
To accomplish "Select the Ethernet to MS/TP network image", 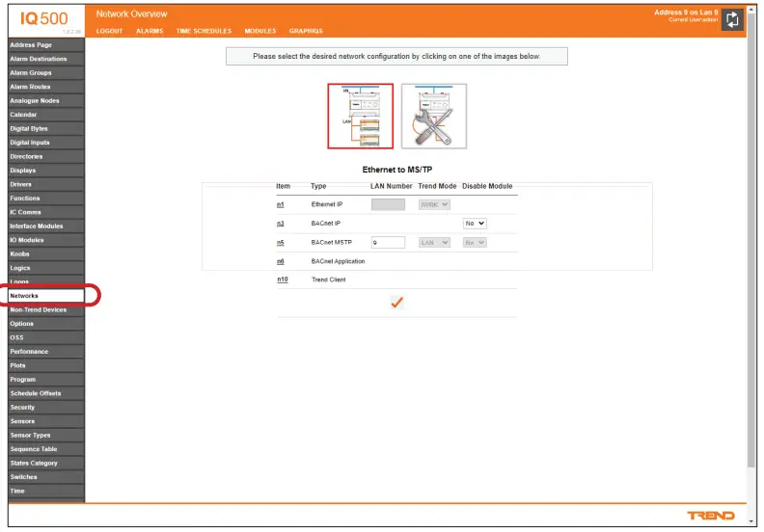I will [360, 116].
